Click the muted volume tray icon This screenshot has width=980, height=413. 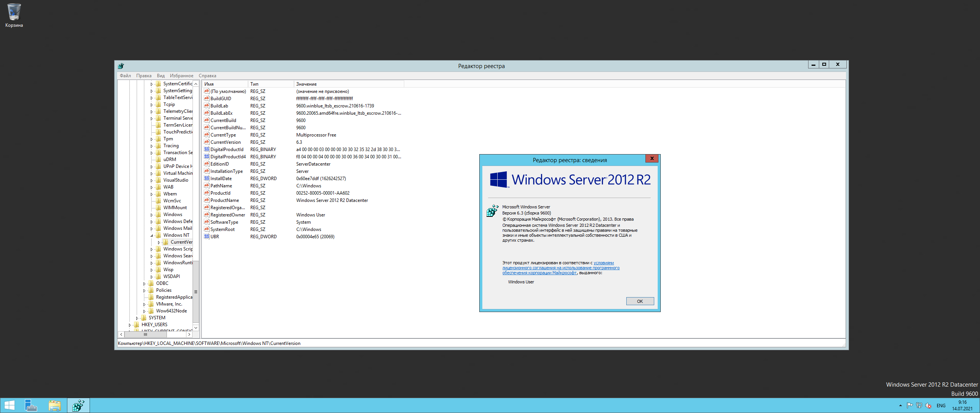928,405
